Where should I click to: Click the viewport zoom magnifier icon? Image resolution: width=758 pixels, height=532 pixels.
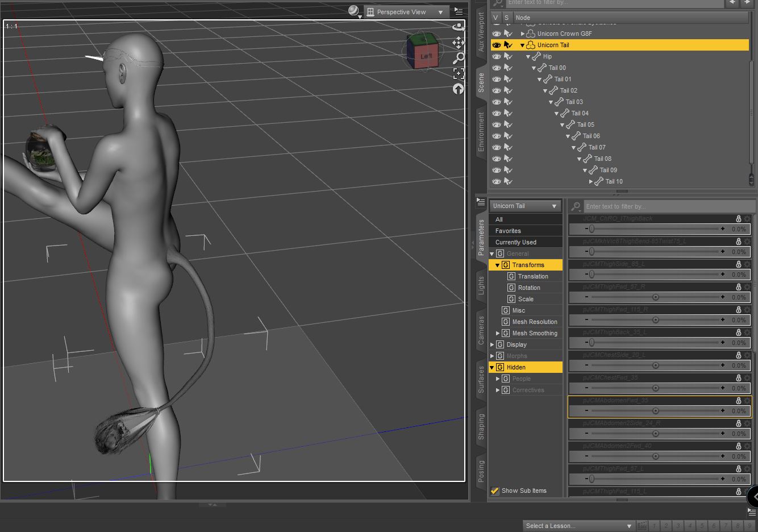(458, 58)
